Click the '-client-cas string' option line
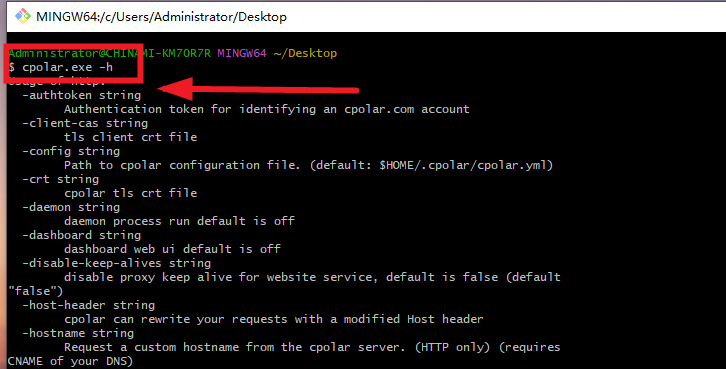 coord(85,123)
